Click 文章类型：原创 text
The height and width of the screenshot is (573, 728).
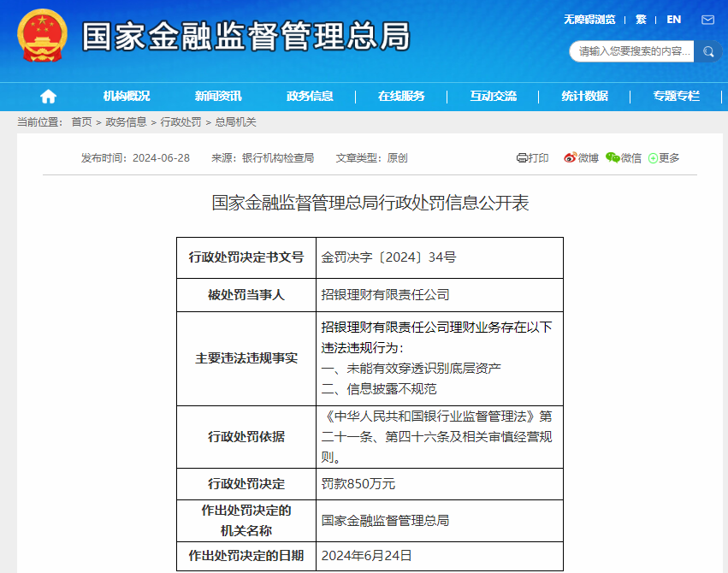coord(371,158)
